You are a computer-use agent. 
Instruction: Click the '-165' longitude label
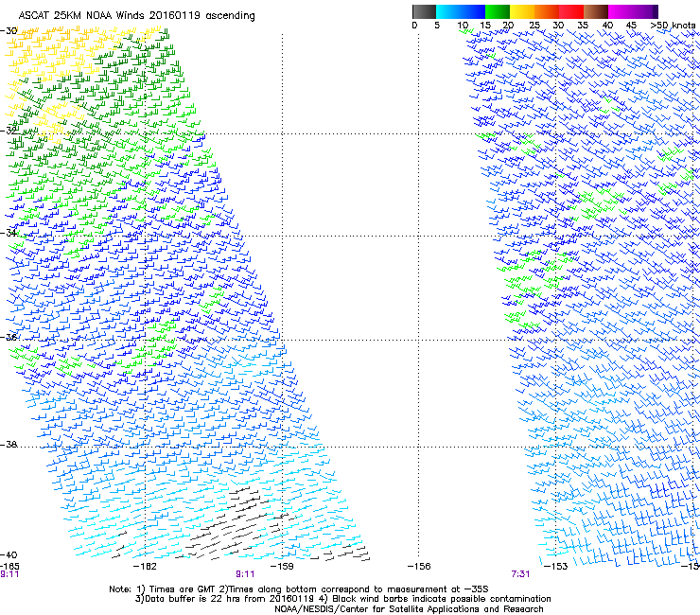click(x=9, y=567)
